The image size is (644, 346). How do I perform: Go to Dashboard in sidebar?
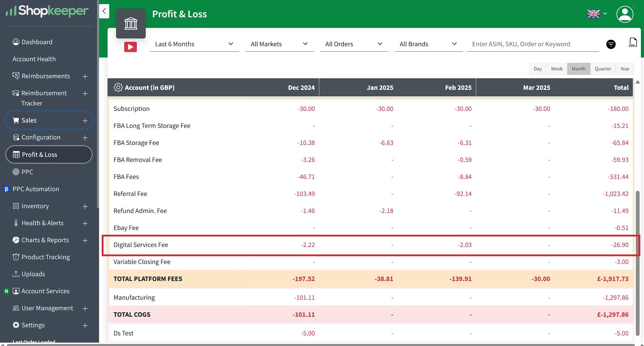pos(33,42)
